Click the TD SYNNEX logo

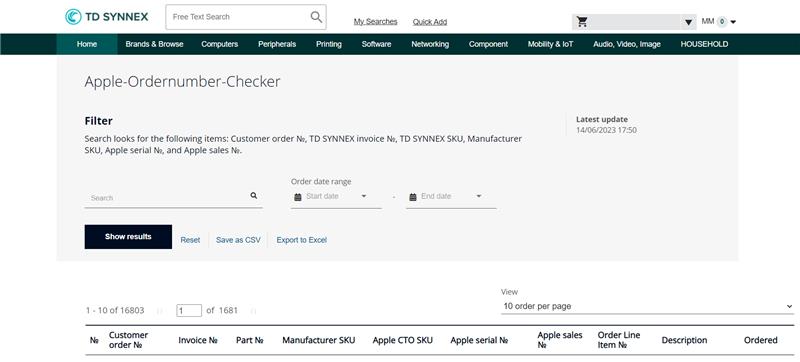(107, 17)
